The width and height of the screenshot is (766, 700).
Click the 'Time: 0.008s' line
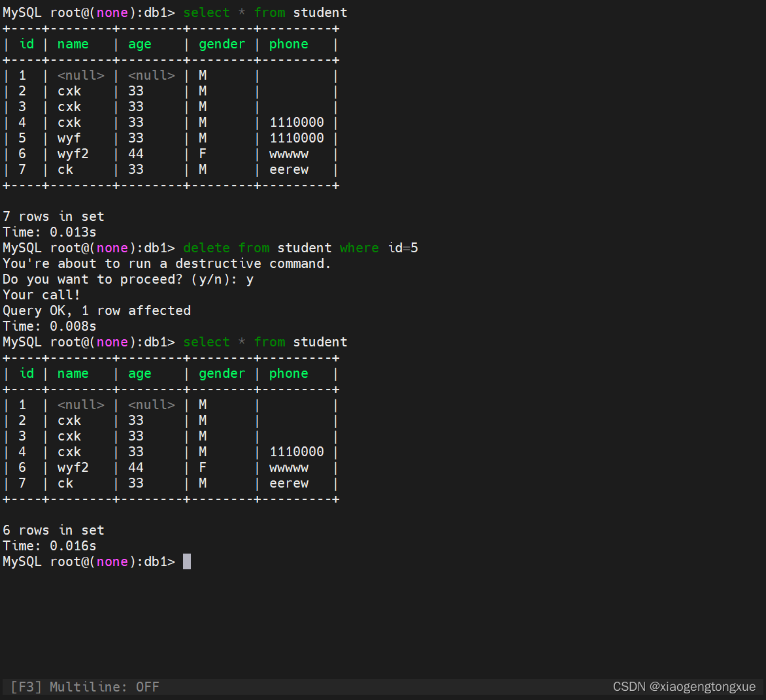coord(49,326)
